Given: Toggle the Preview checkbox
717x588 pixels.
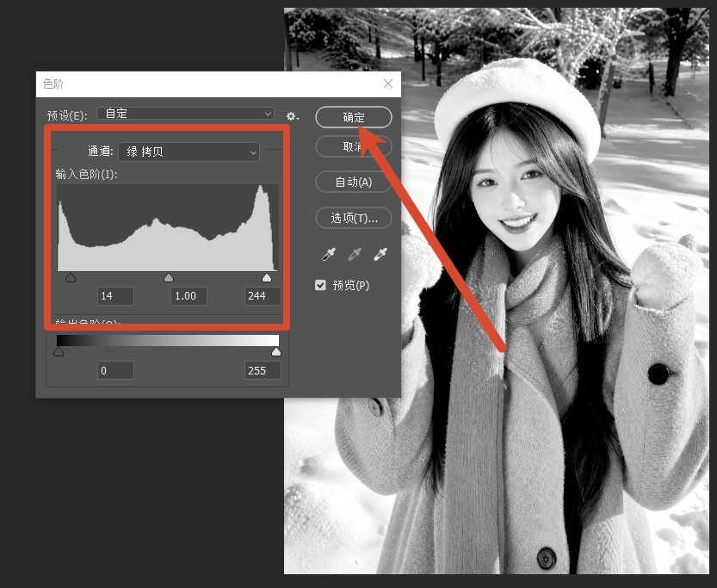Looking at the screenshot, I should tap(320, 285).
